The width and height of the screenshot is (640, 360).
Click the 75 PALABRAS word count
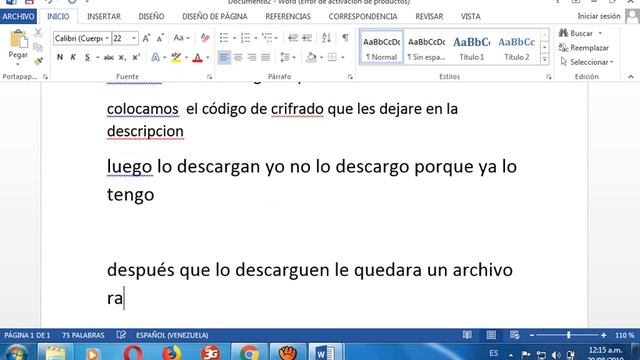83,336
